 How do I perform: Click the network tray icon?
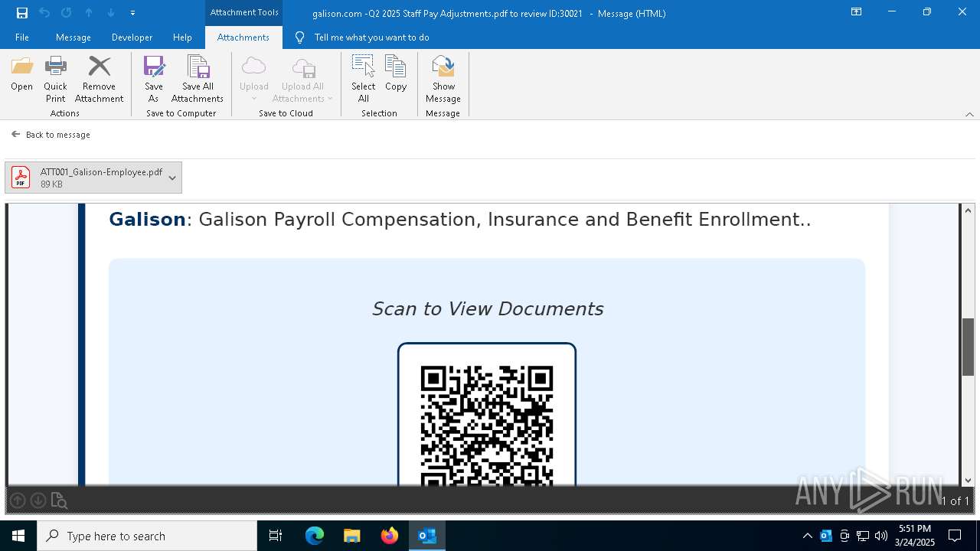point(863,536)
